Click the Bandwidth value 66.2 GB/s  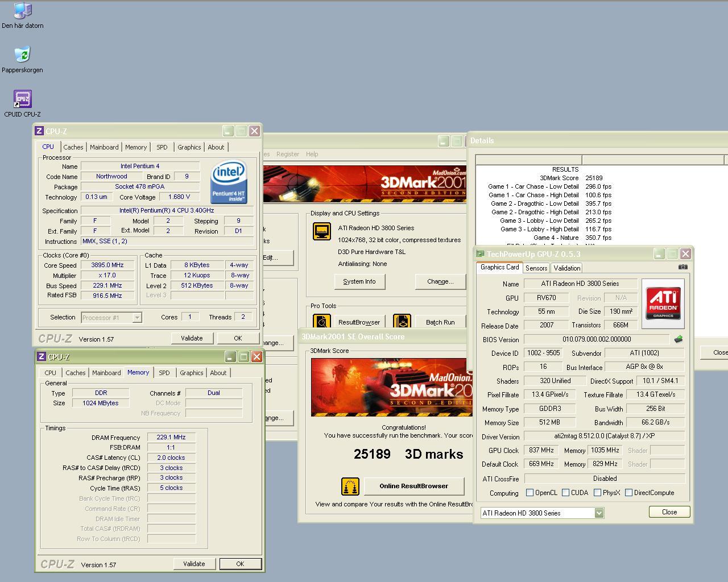point(655,422)
